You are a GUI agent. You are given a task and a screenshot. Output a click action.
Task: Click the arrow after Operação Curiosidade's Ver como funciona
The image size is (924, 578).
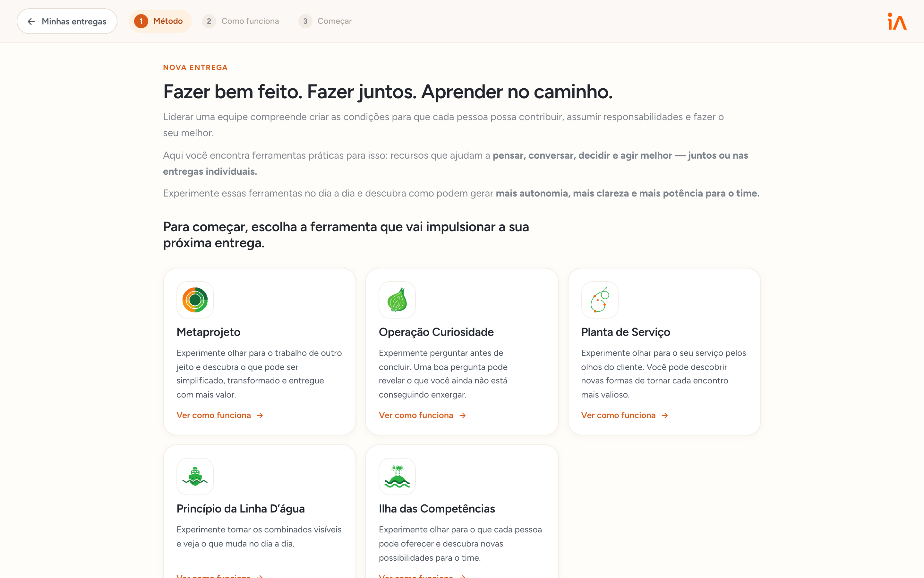coord(462,416)
